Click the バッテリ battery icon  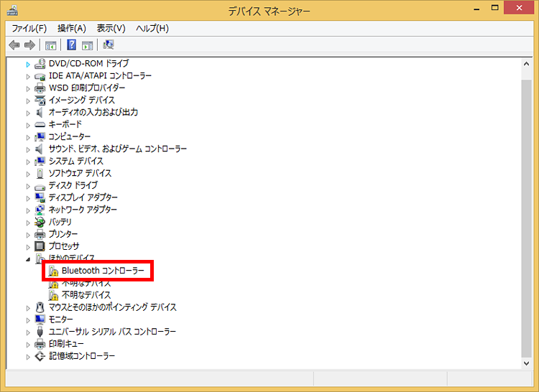(40, 222)
